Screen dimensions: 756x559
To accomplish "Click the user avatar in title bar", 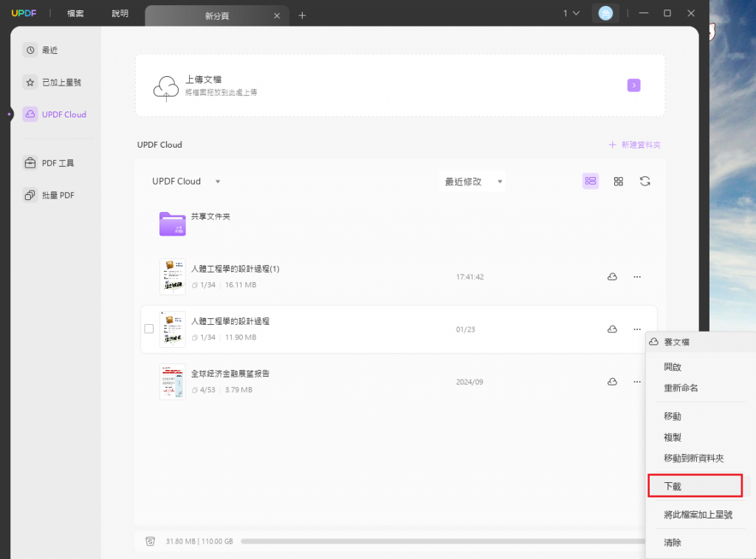I will click(605, 13).
